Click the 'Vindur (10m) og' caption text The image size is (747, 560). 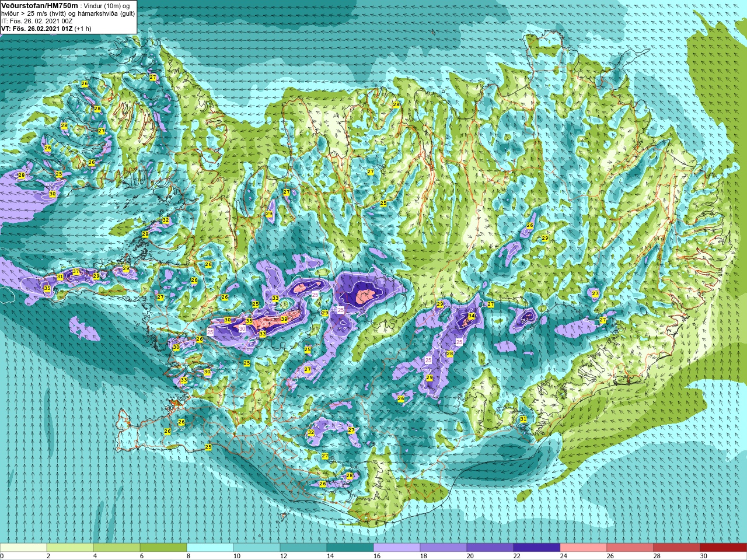(107, 6)
